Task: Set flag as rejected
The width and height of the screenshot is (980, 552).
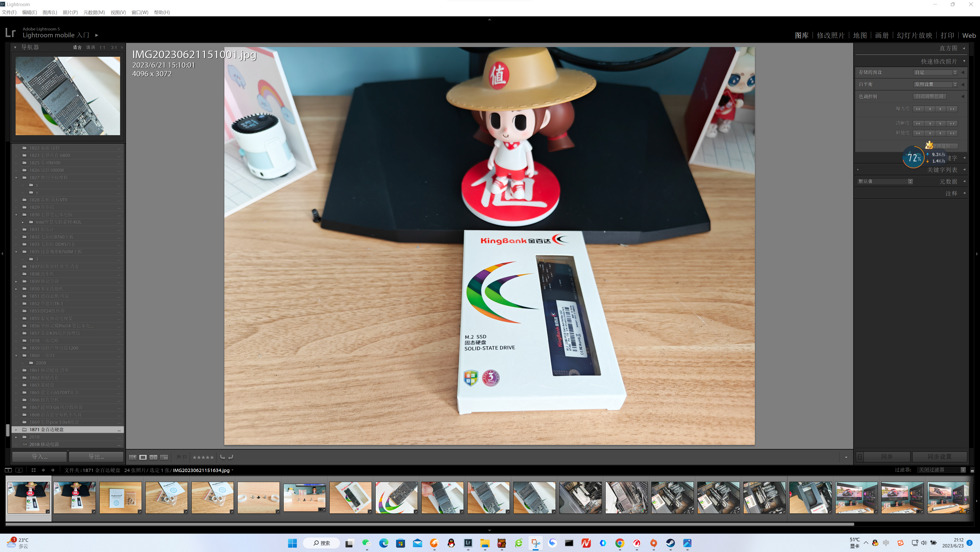Action: click(185, 457)
